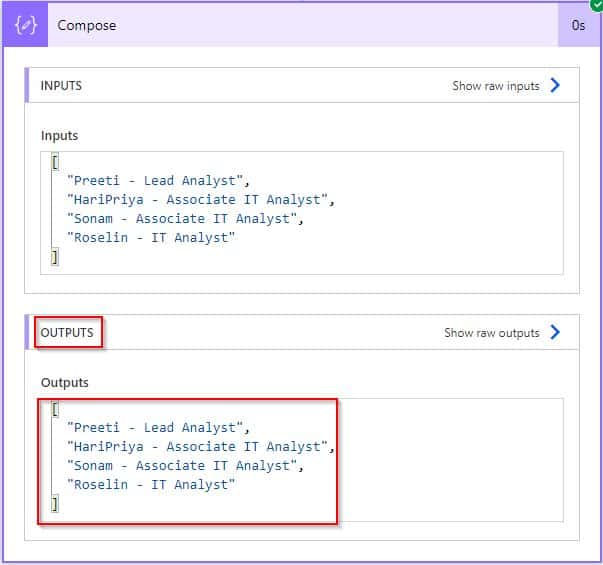Click "Roselin - IT Analyst" in Outputs
Image resolution: width=603 pixels, height=565 pixels.
click(151, 484)
